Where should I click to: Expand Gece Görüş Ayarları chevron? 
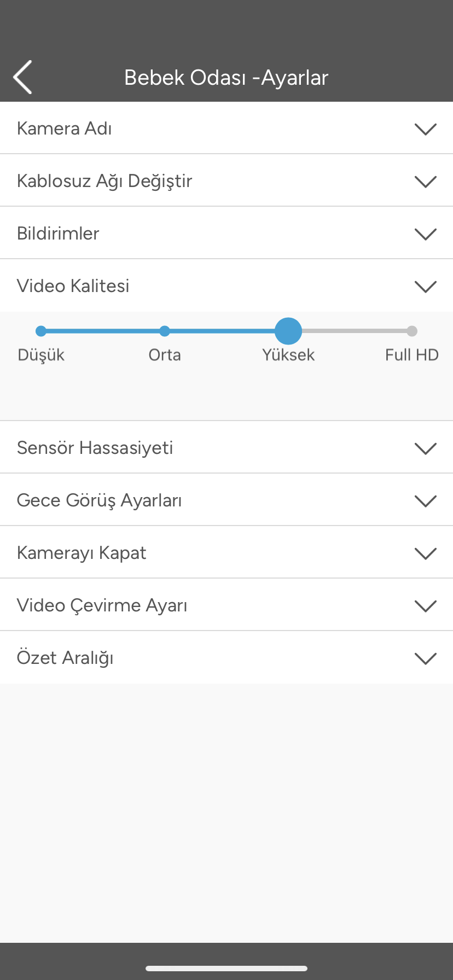[425, 501]
